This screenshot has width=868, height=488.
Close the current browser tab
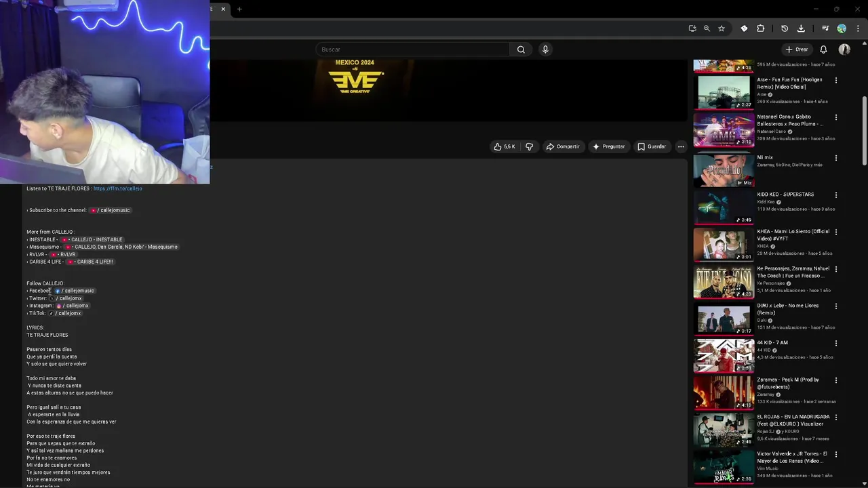[223, 9]
